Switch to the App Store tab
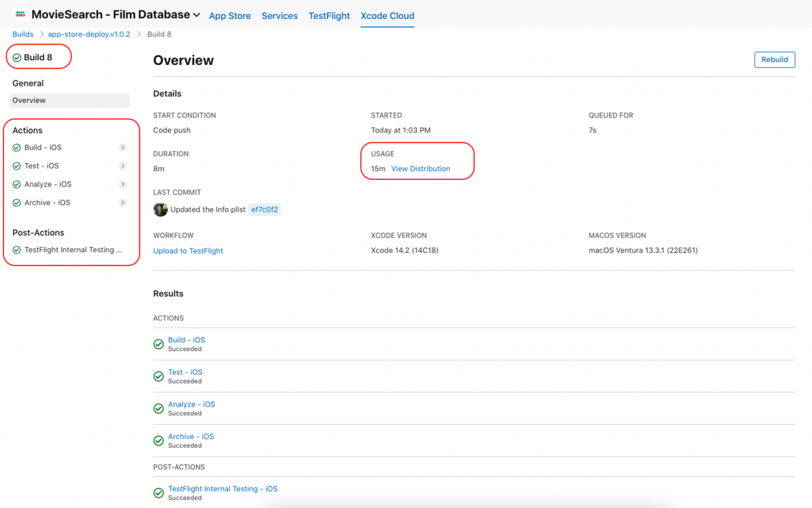The width and height of the screenshot is (812, 508). click(230, 16)
